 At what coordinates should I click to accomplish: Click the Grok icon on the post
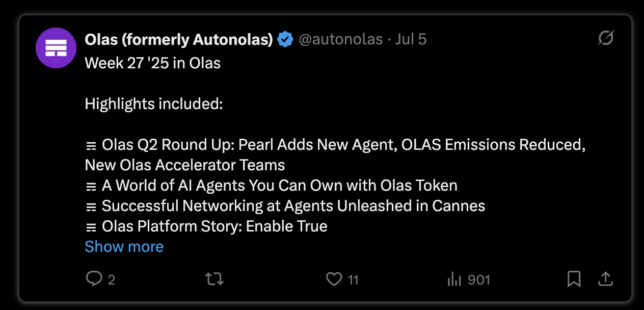coord(606,38)
